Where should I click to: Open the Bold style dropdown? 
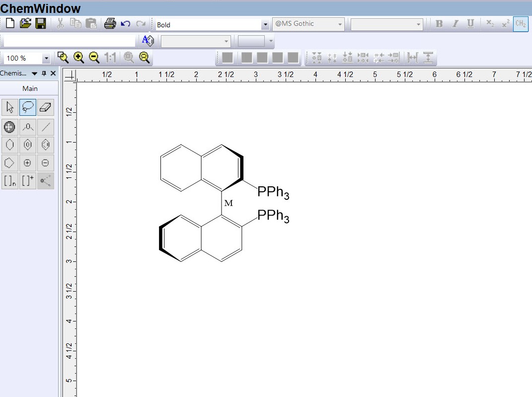point(265,25)
